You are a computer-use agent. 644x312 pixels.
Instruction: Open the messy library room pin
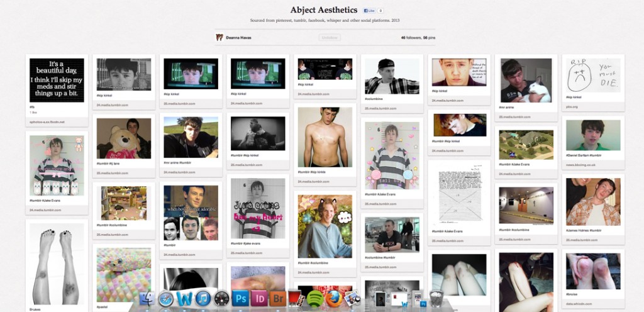pyautogui.click(x=124, y=203)
